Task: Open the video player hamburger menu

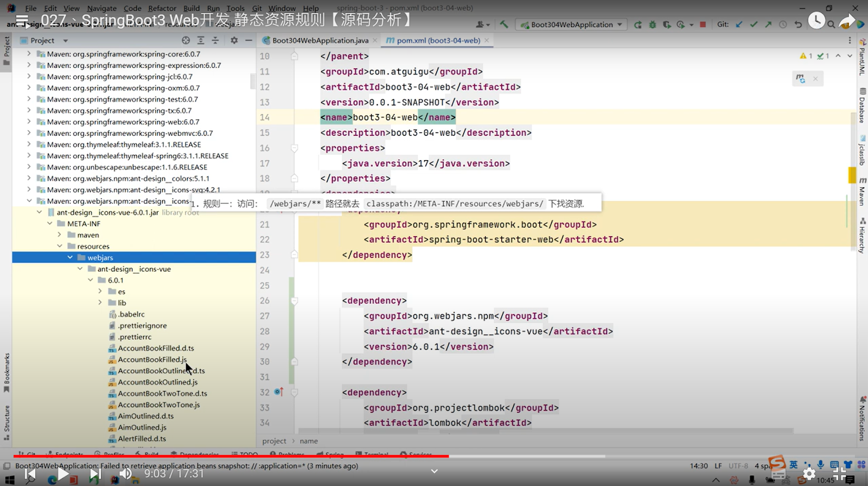Action: pyautogui.click(x=22, y=21)
